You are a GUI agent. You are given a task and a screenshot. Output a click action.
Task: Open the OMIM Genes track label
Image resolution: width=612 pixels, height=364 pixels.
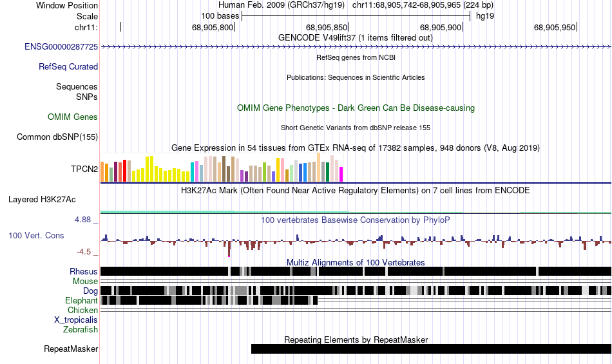click(x=73, y=117)
